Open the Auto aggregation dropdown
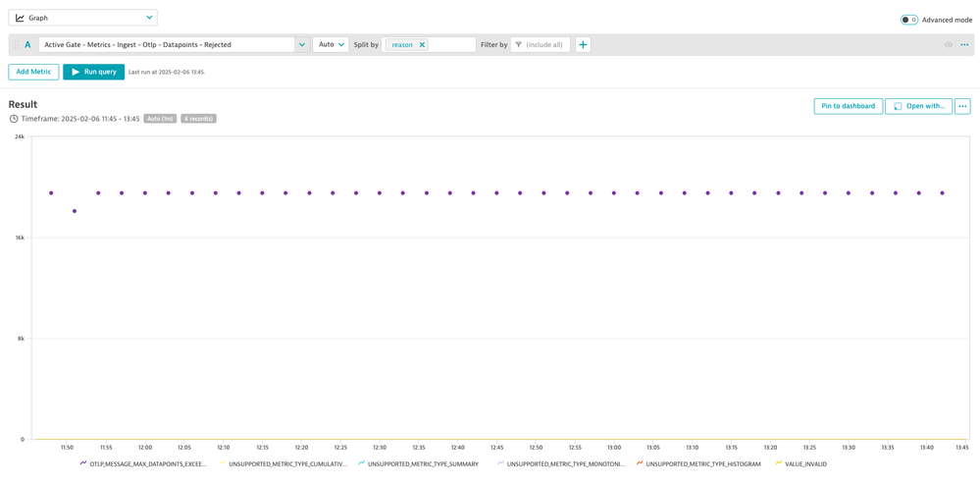 [x=331, y=45]
